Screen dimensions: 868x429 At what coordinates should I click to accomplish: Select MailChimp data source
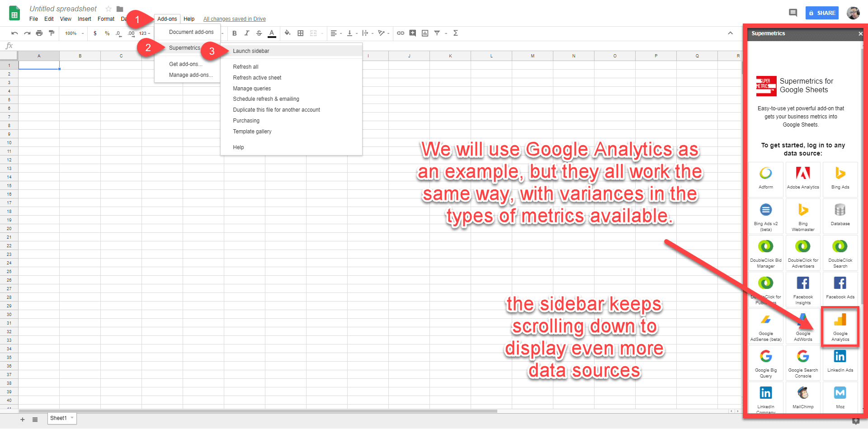click(803, 398)
